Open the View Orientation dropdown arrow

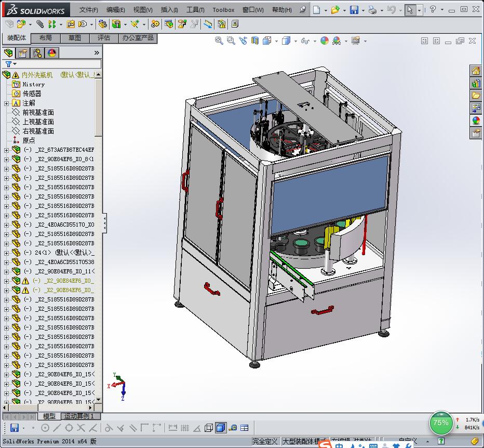point(276,41)
